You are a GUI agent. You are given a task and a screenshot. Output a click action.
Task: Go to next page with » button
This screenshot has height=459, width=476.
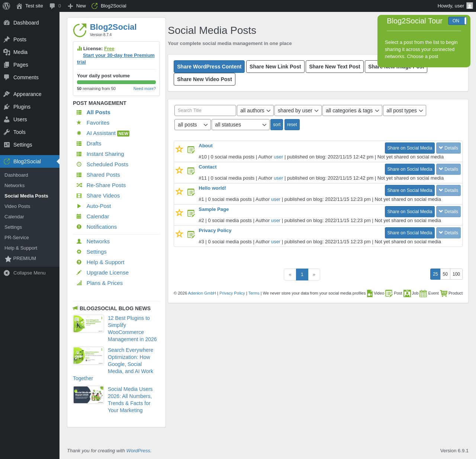click(314, 275)
